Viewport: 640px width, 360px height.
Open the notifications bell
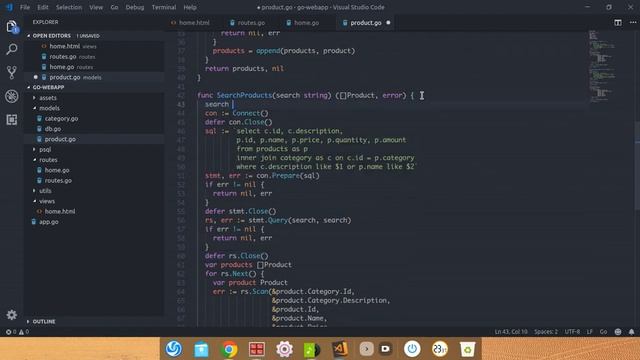click(x=631, y=332)
